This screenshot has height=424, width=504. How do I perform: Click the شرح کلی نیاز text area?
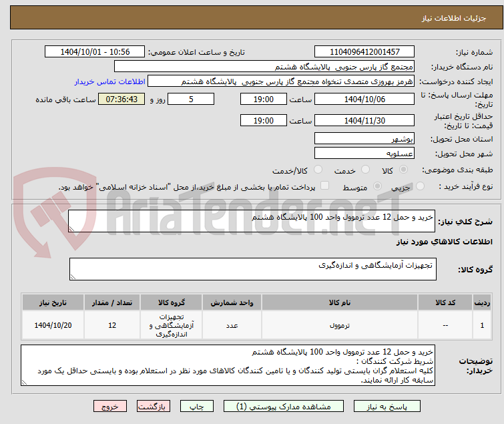pos(252,221)
